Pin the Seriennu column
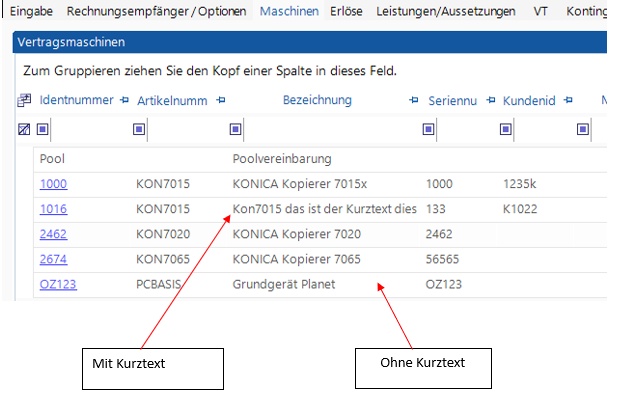Viewport: 622px width, 408px height. pyautogui.click(x=491, y=100)
